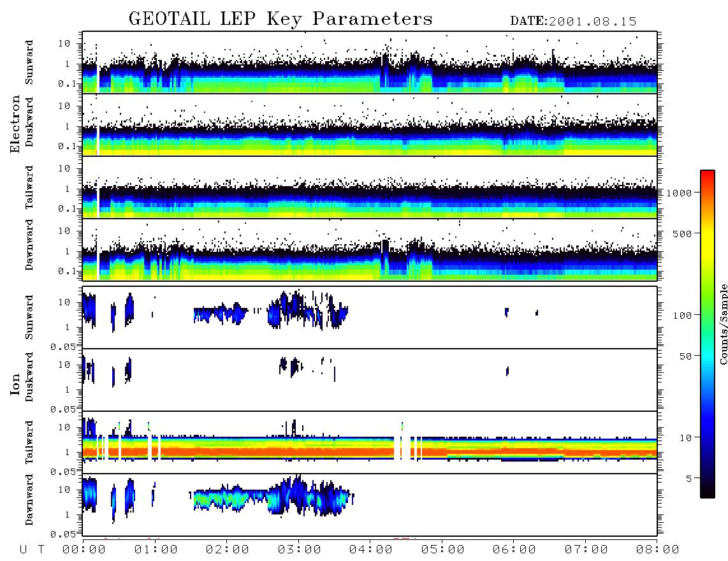Click the 0.05 tick of Ion Sunward axis
The image size is (728, 561).
tap(63, 347)
